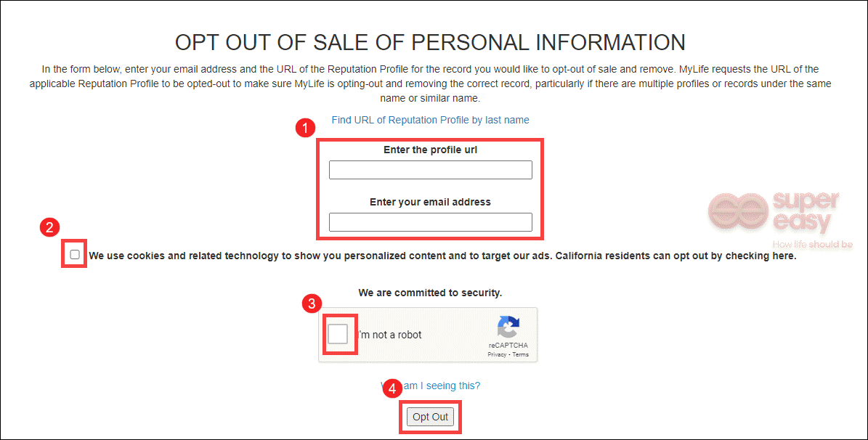Click the red step 2 circle marker
The width and height of the screenshot is (868, 440).
point(49,227)
